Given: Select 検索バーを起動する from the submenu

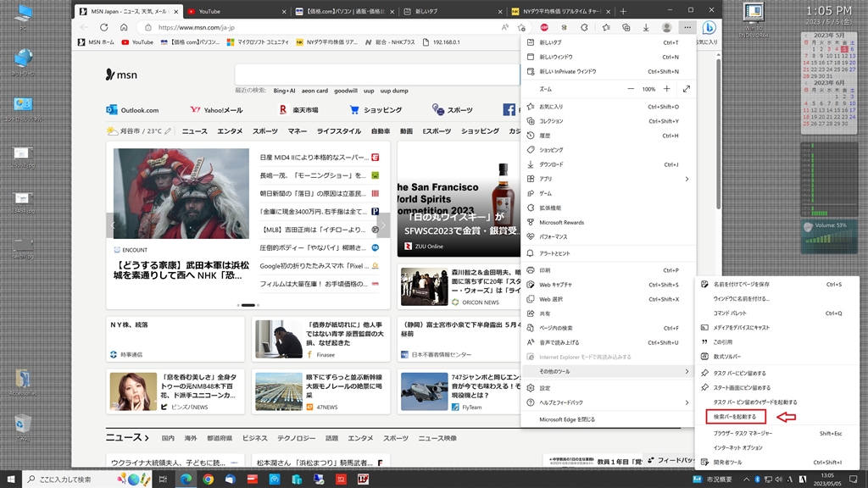Looking at the screenshot, I should click(735, 417).
